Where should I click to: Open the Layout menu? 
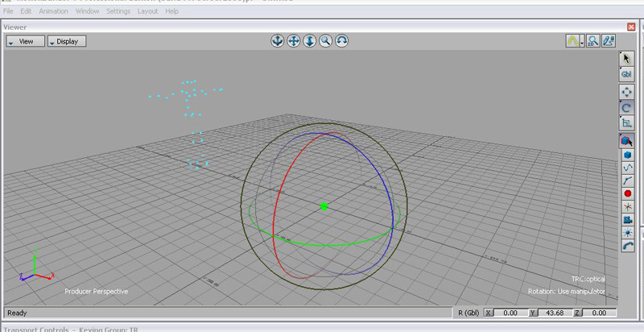point(147,12)
